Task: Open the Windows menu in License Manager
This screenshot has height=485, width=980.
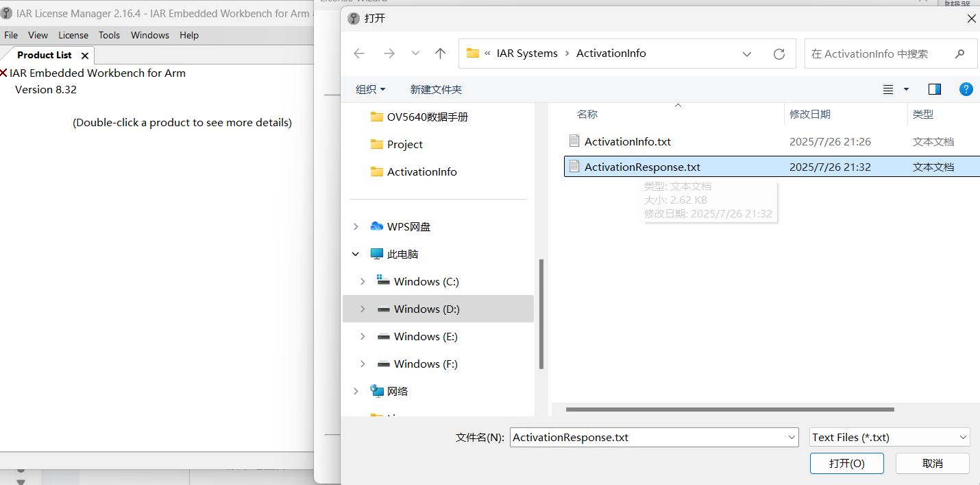Action: (x=150, y=35)
